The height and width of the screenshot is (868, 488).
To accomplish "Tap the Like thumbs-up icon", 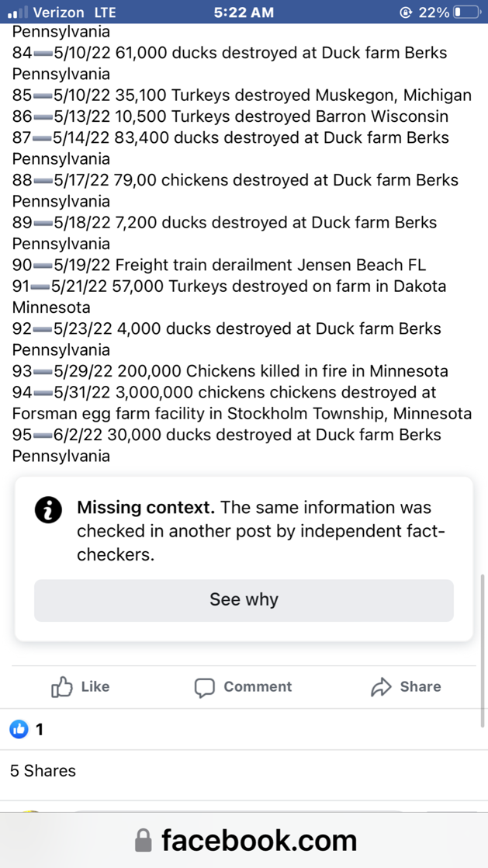I will coord(62,687).
